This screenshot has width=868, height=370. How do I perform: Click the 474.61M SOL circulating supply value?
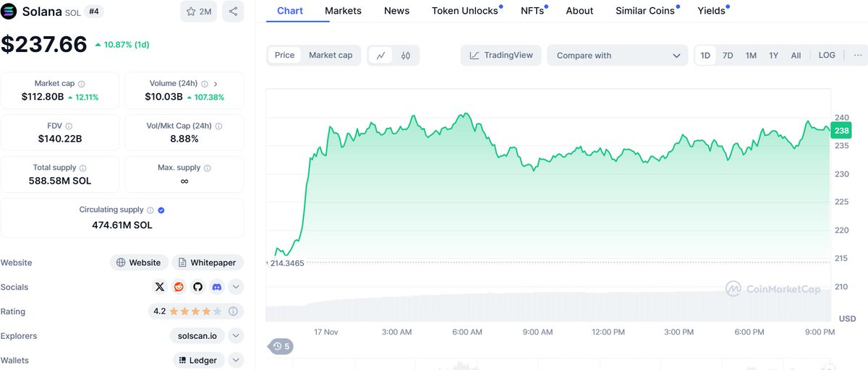[122, 225]
